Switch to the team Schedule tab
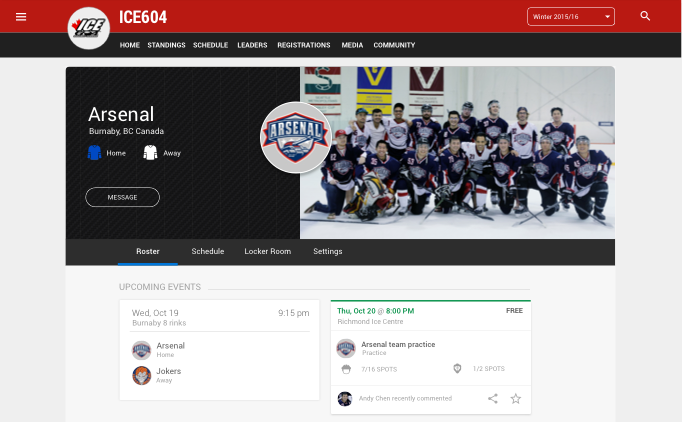This screenshot has height=422, width=682. tap(208, 251)
